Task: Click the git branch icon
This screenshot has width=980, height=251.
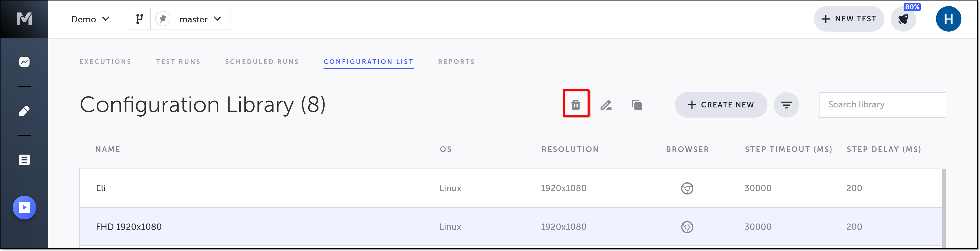Action: point(140,19)
